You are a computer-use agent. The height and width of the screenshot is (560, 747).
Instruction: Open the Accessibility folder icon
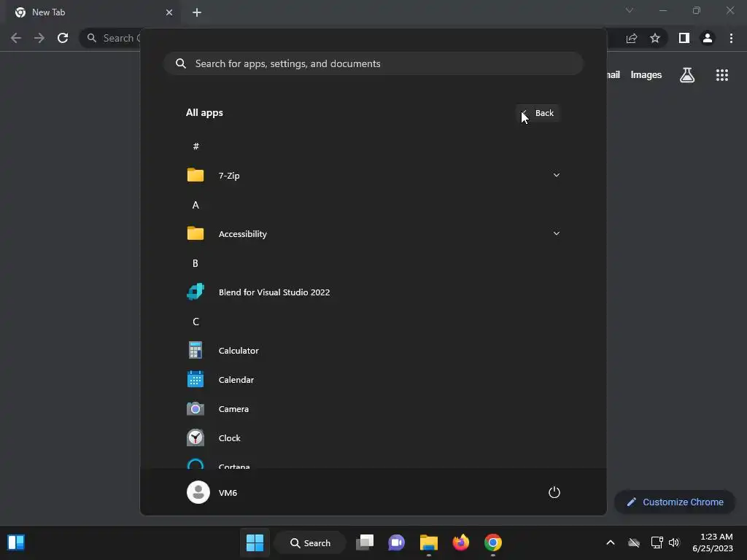coord(196,233)
